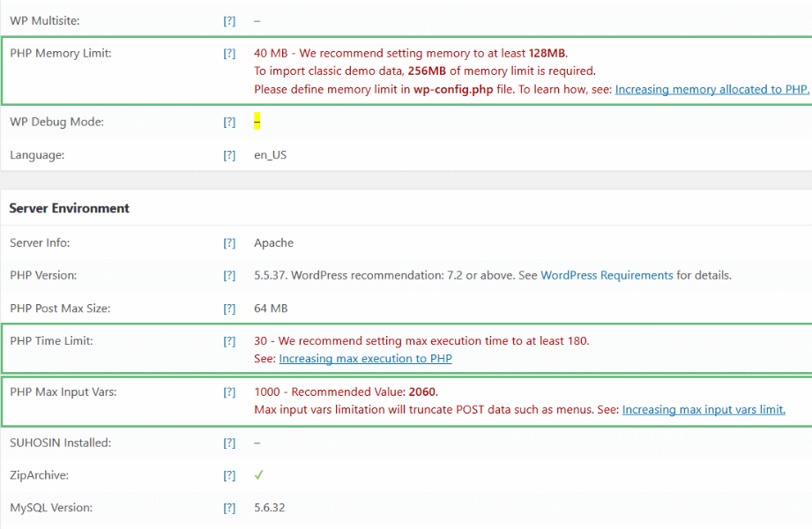Click the en_US language value
Viewport: 812px width, 529px height.
pos(270,155)
